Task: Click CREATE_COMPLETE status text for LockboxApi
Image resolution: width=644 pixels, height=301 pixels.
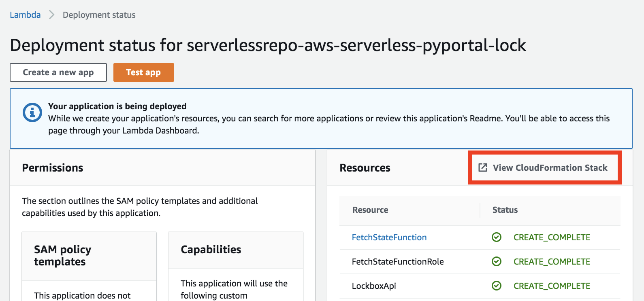Action: coord(552,286)
